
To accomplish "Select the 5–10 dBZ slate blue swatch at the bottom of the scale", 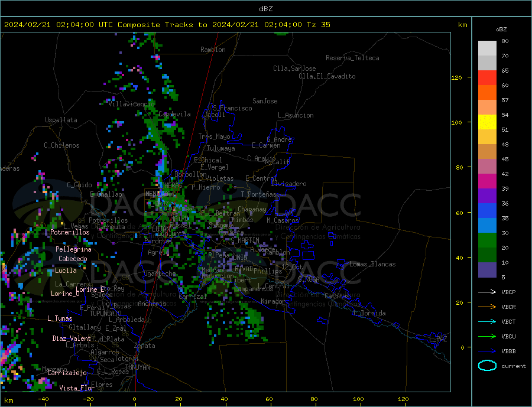I will click(487, 270).
